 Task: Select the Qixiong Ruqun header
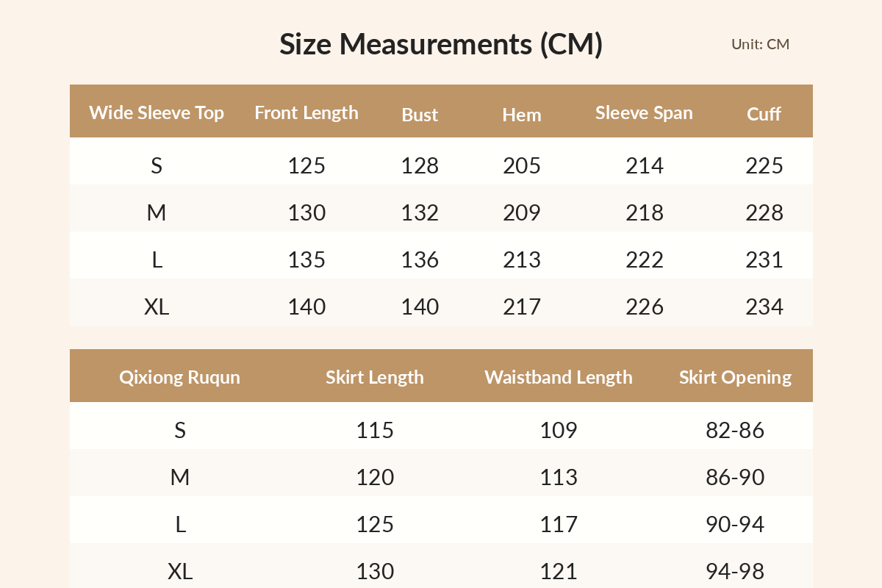pos(180,377)
